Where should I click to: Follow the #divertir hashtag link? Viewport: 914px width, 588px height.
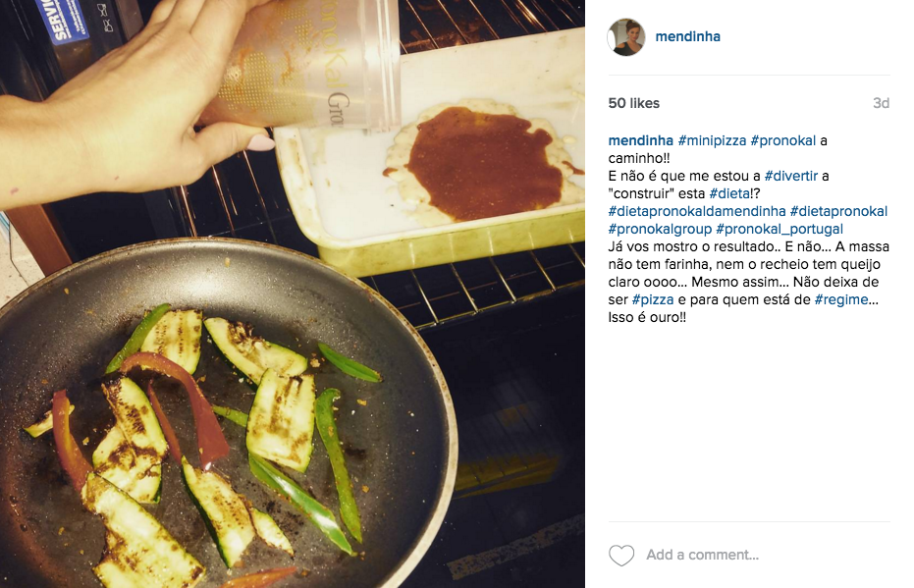click(791, 176)
